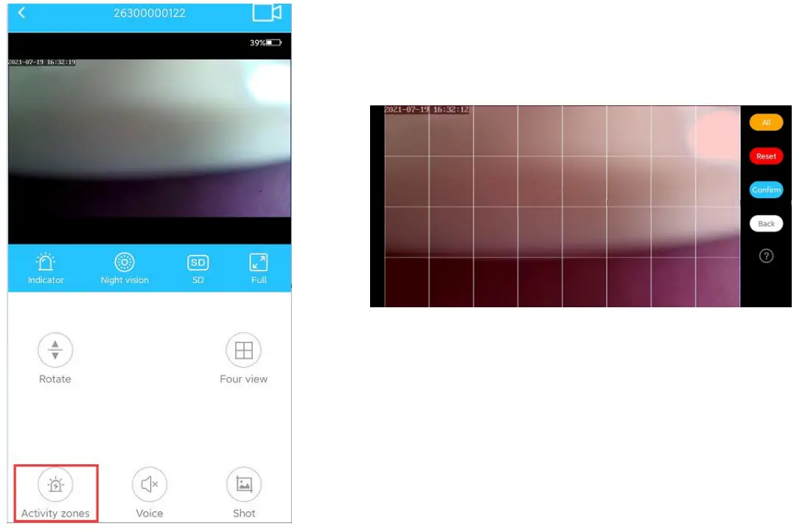This screenshot has width=805, height=532.
Task: Tap the live camera preview
Action: (150, 138)
